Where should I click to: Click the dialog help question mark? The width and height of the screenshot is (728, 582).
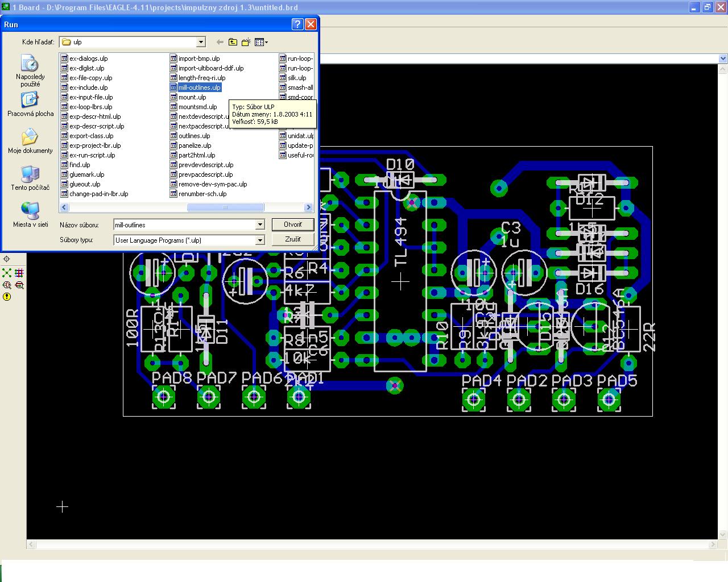click(297, 24)
